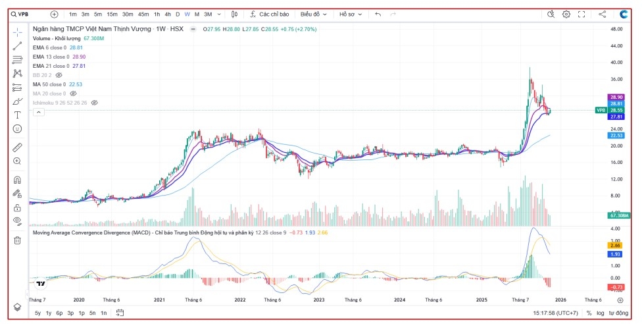Image resolution: width=644 pixels, height=324 pixels.
Task: Expand the Biểu đồ dropdown
Action: click(312, 14)
